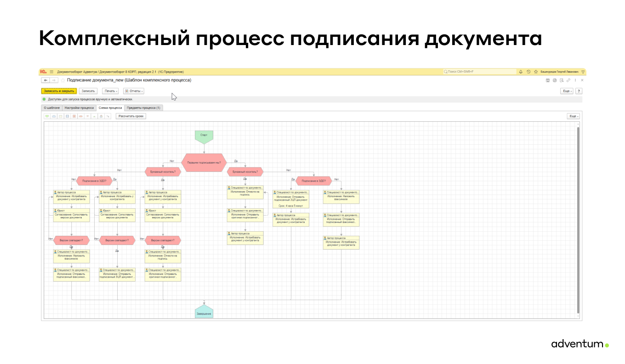Select the connection line tool
Image resolution: width=625 pixels, height=364 pixels.
[108, 116]
